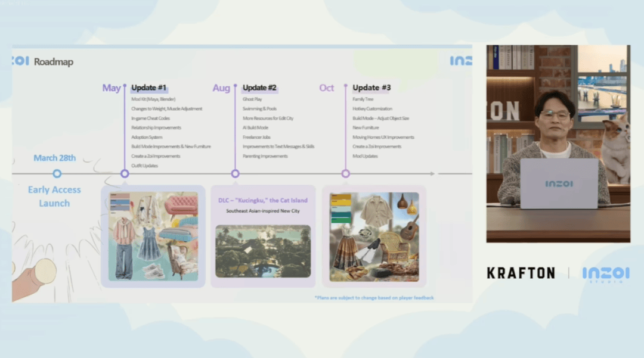
Task: Click the "Update #3" heading
Action: click(371, 88)
